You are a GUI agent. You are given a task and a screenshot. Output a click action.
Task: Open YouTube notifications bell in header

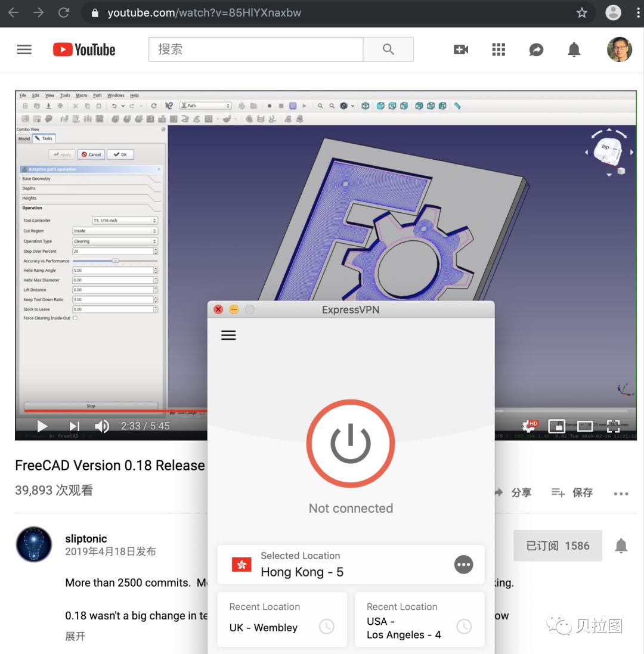[x=574, y=49]
